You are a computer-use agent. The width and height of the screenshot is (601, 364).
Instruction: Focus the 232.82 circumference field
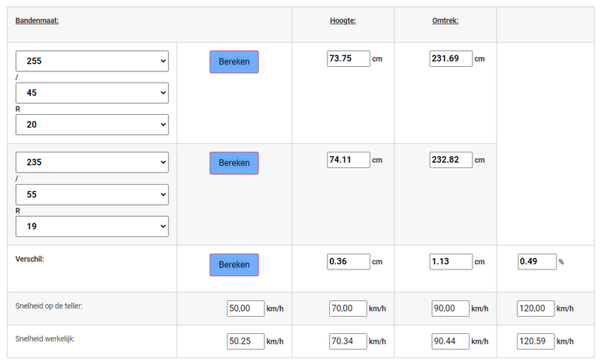[451, 160]
